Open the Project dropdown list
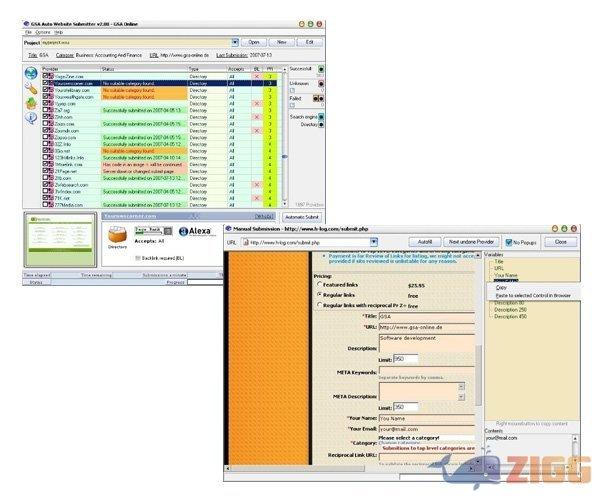The height and width of the screenshot is (500, 600). pos(235,42)
